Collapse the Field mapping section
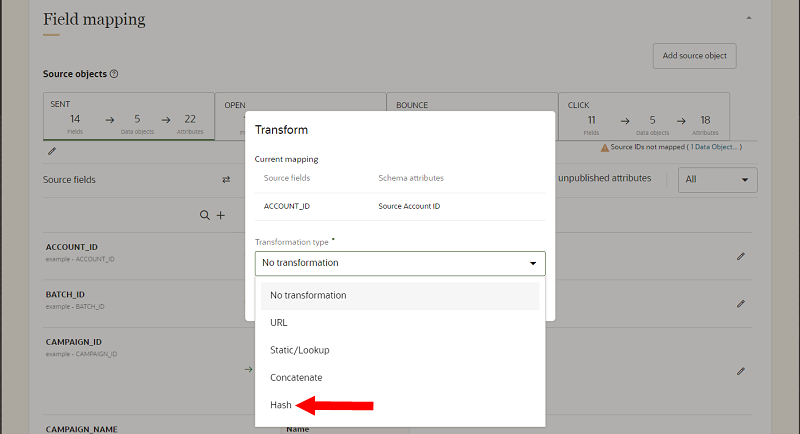Viewport: 800px width, 434px height. click(749, 18)
